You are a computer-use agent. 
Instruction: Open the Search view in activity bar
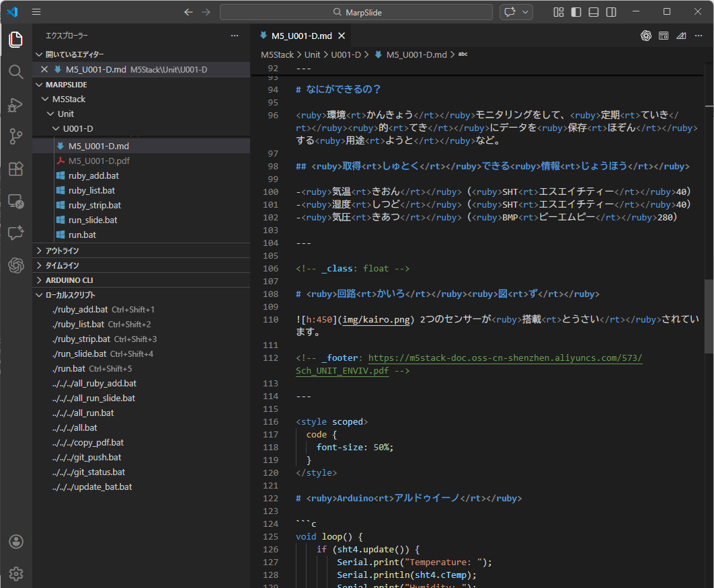16,72
